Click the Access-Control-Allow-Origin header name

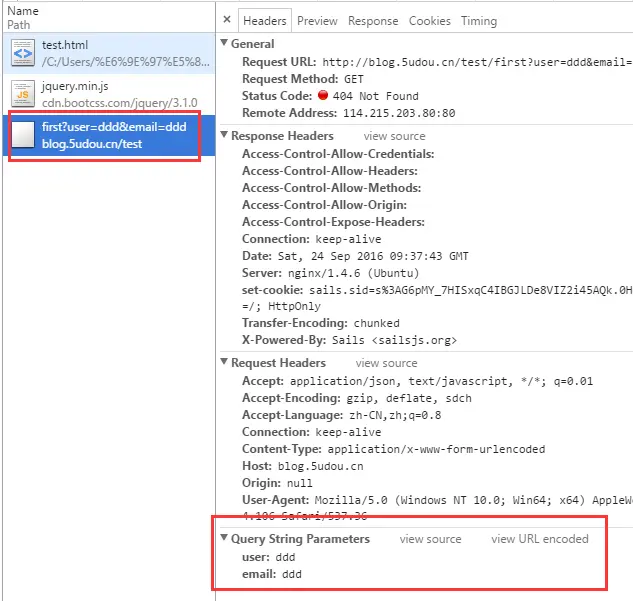pyautogui.click(x=324, y=205)
